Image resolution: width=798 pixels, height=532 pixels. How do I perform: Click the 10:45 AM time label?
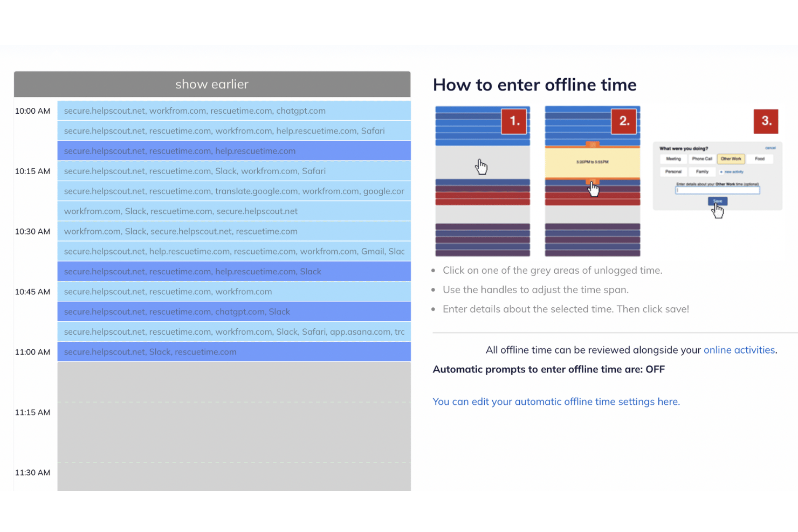pos(32,292)
